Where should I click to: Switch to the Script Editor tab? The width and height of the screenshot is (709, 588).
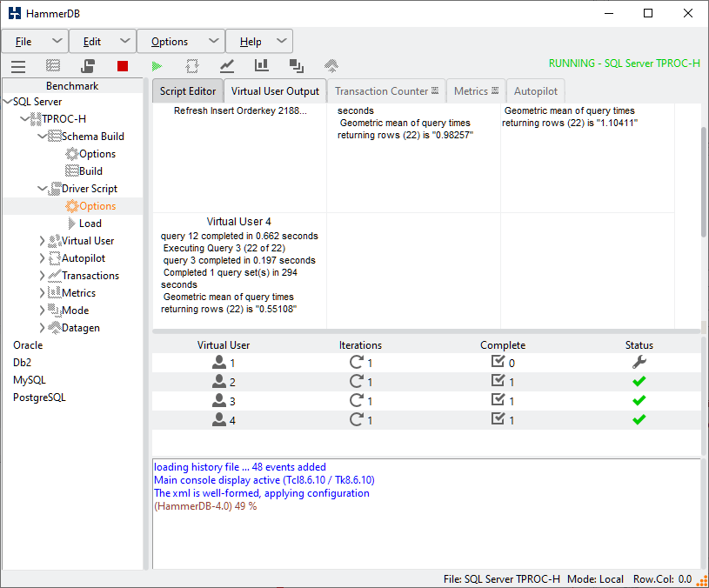[x=188, y=91]
